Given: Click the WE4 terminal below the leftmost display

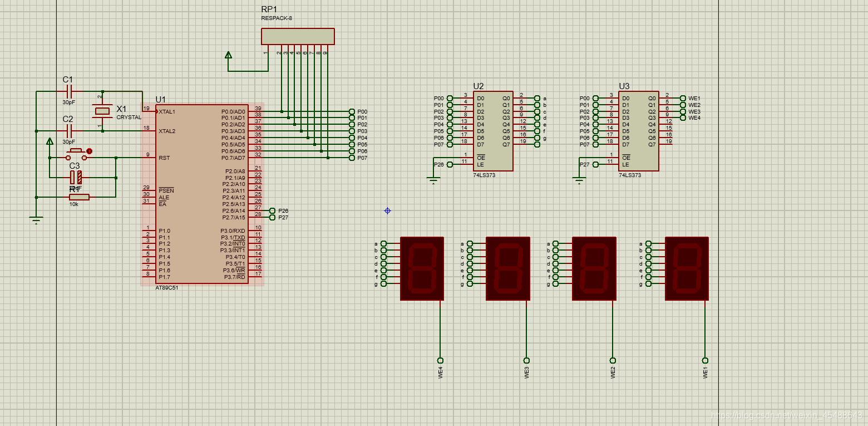Looking at the screenshot, I should point(440,360).
